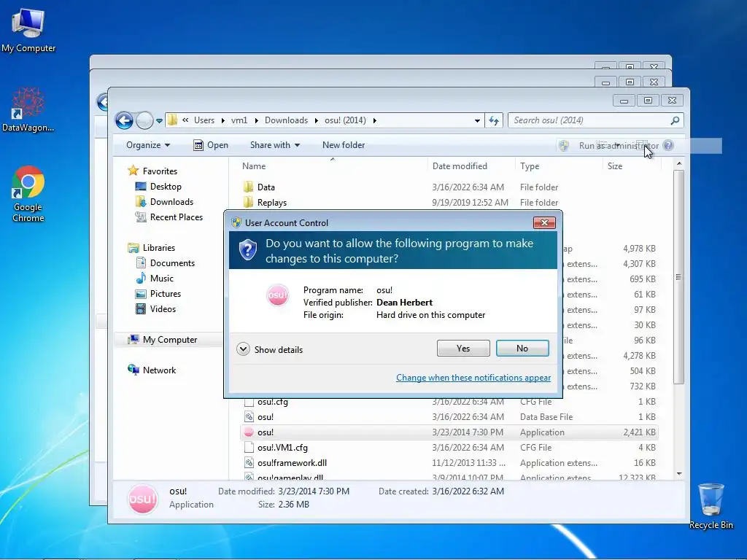Go to Downloads in Favorites
This screenshot has width=747, height=560.
point(164,201)
